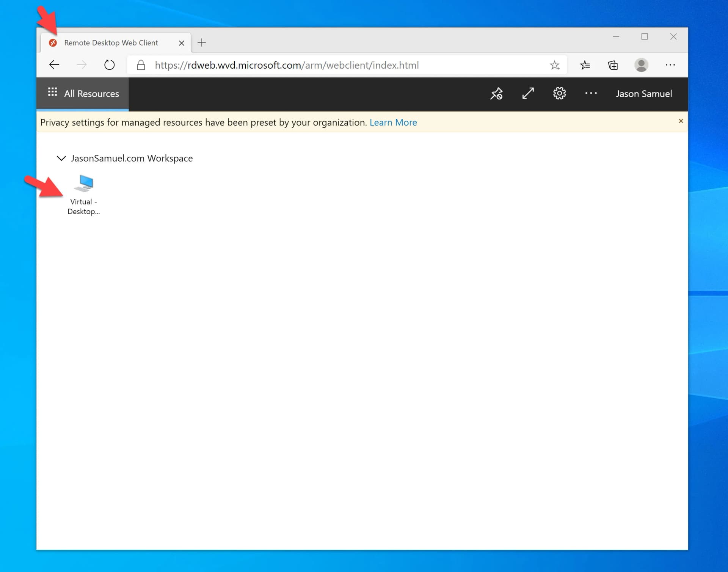Select the All Resources tab

[83, 94]
